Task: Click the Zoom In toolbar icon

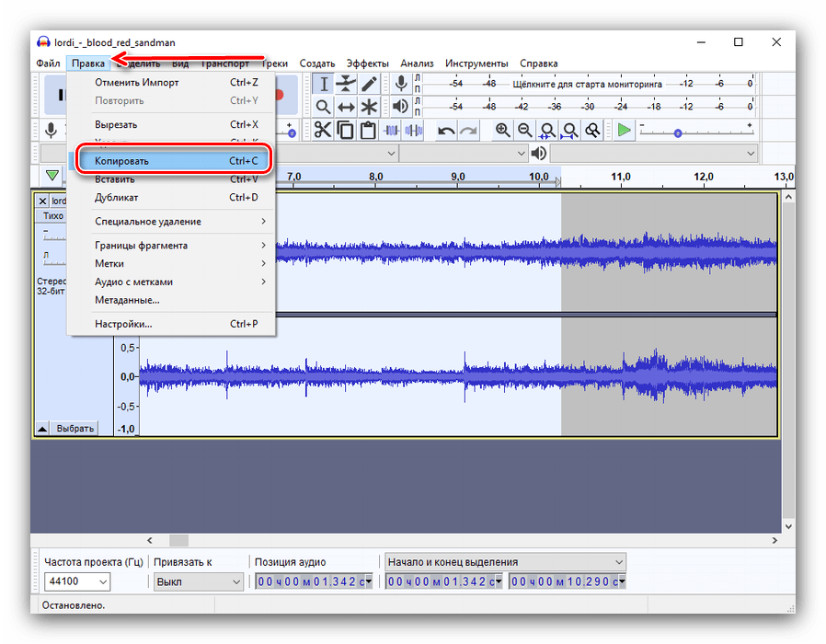Action: [x=502, y=130]
